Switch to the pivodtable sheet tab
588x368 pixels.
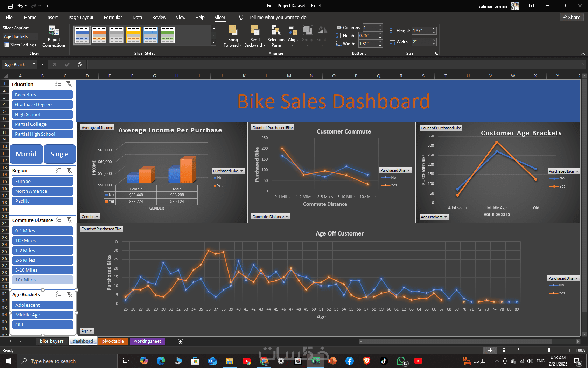click(x=113, y=341)
